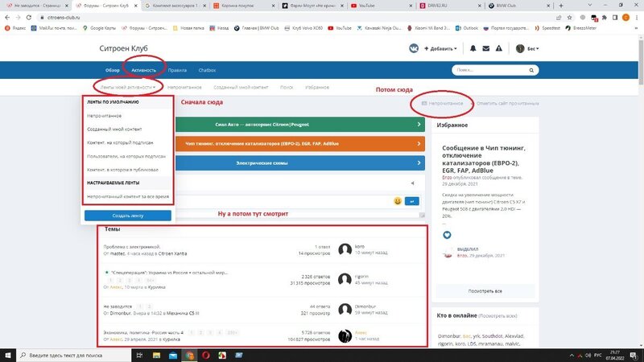The width and height of the screenshot is (644, 362).
Task: Switch to the 'Активность' tab
Action: (143, 70)
